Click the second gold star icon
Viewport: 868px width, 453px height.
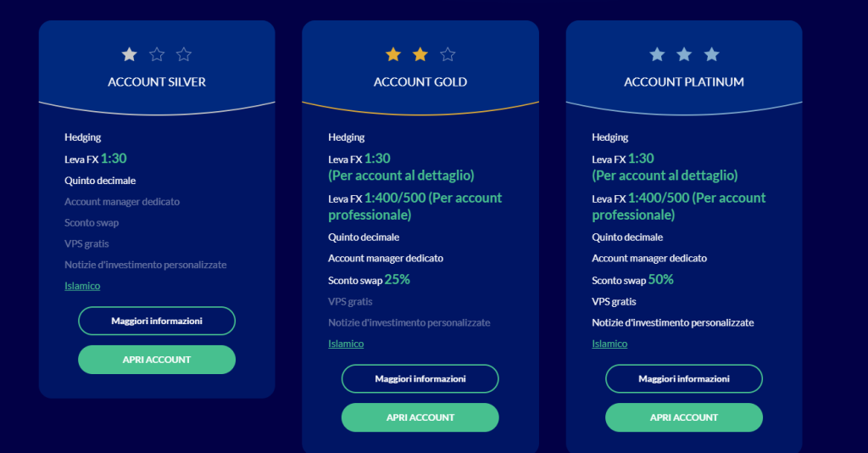pyautogui.click(x=420, y=54)
